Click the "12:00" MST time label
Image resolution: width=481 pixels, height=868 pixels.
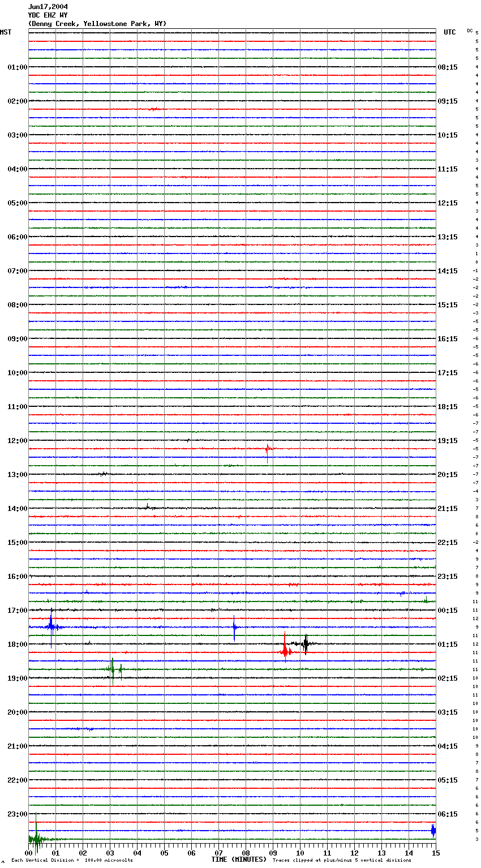pos(18,441)
